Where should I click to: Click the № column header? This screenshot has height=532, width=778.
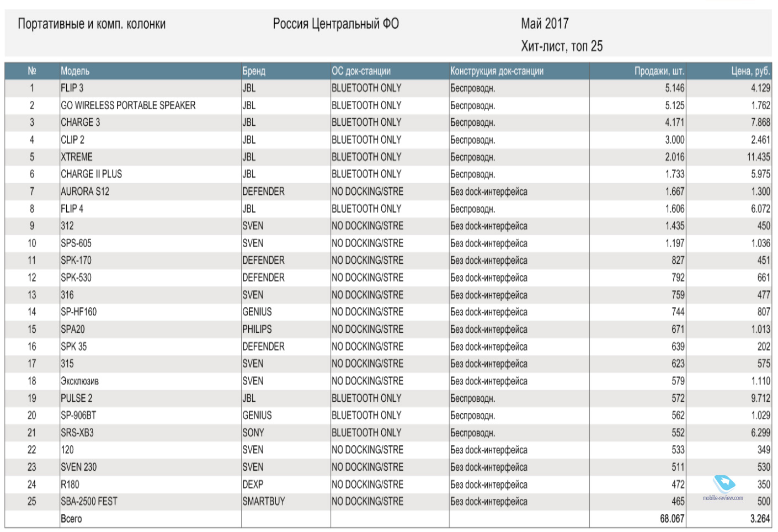32,71
